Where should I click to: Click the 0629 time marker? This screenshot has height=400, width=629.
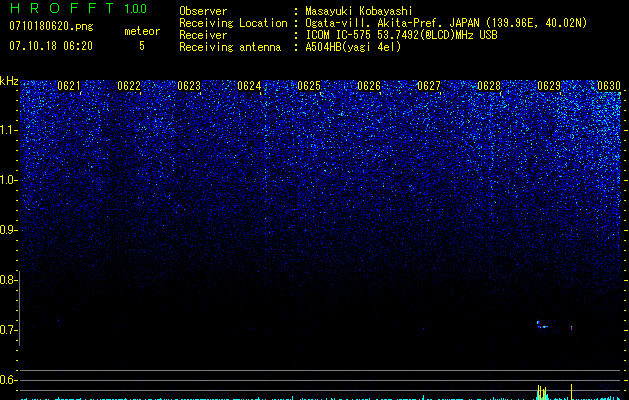point(549,86)
